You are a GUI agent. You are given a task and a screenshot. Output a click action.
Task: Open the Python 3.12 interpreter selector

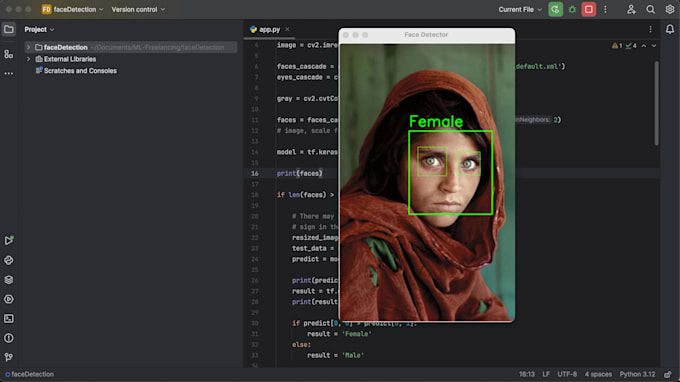pyautogui.click(x=637, y=374)
